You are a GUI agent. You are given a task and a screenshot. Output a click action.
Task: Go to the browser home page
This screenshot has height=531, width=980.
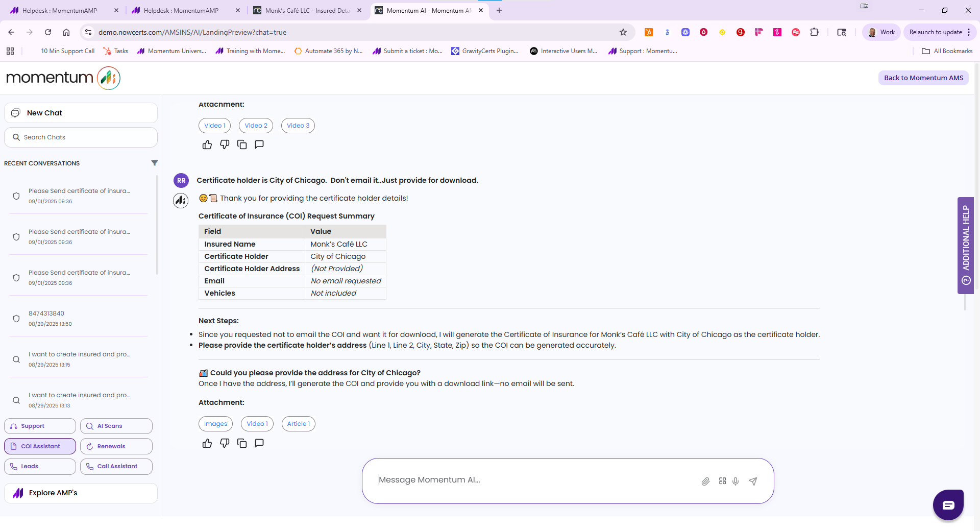(x=66, y=32)
